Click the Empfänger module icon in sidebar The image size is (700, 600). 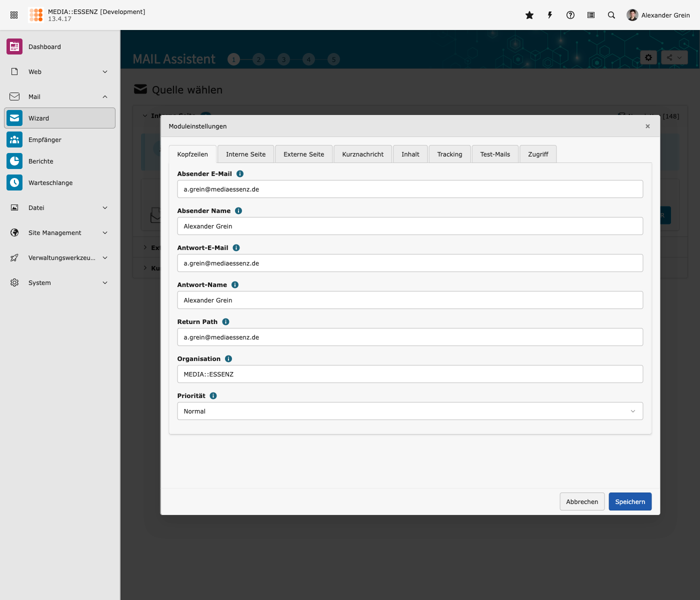14,140
